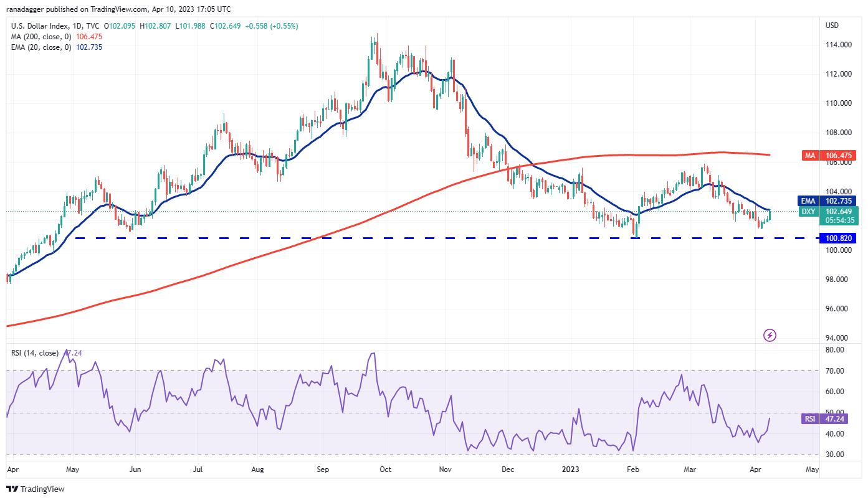Toggle the RSI (14, close) indicator

tap(34, 353)
